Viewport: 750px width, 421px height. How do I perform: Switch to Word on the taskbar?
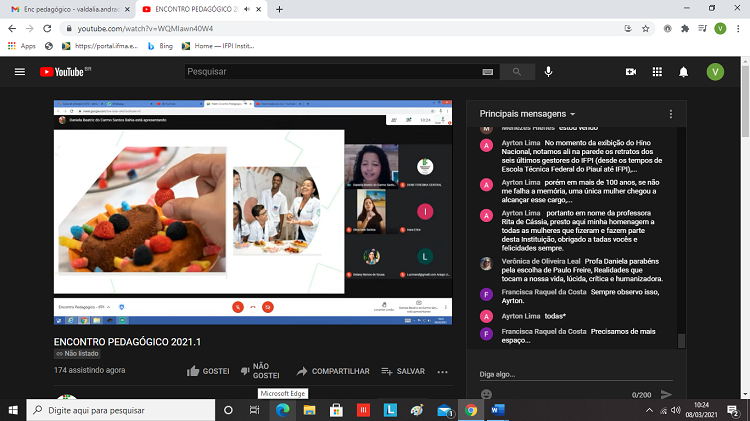(x=497, y=410)
